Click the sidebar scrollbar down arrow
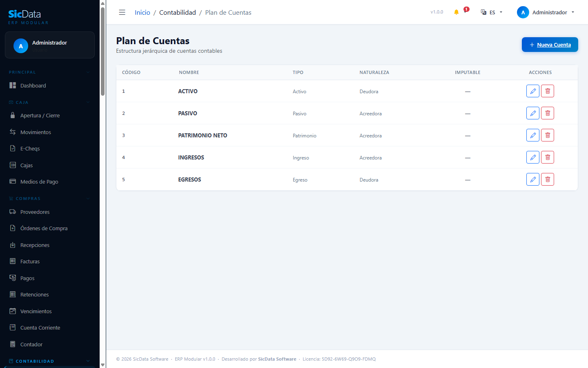The height and width of the screenshot is (368, 588). tap(102, 365)
